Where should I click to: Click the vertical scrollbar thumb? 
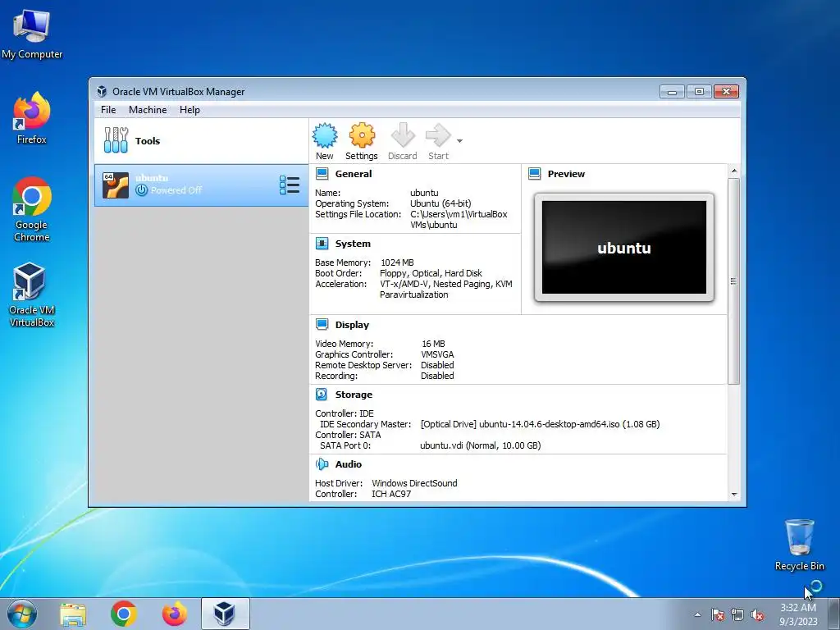[x=734, y=281]
